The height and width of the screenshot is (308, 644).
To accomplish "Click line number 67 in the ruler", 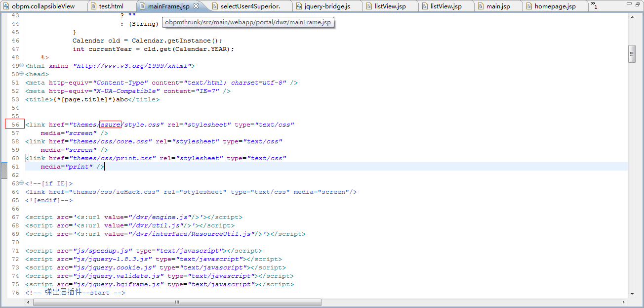I will (15, 217).
